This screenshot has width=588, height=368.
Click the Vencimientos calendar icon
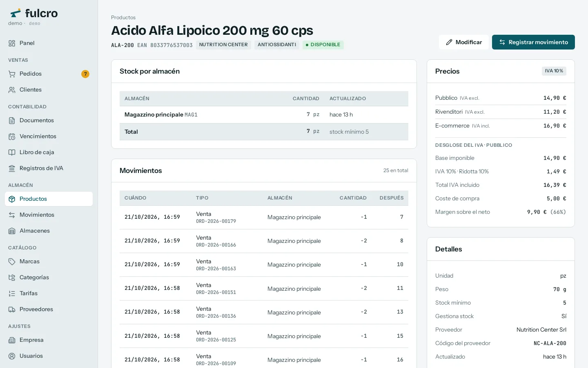click(x=12, y=137)
